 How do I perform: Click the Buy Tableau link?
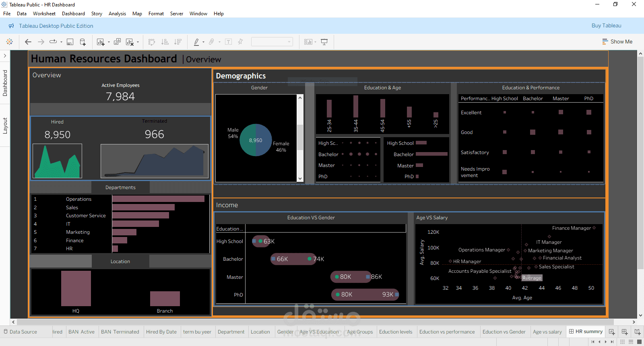tap(607, 26)
